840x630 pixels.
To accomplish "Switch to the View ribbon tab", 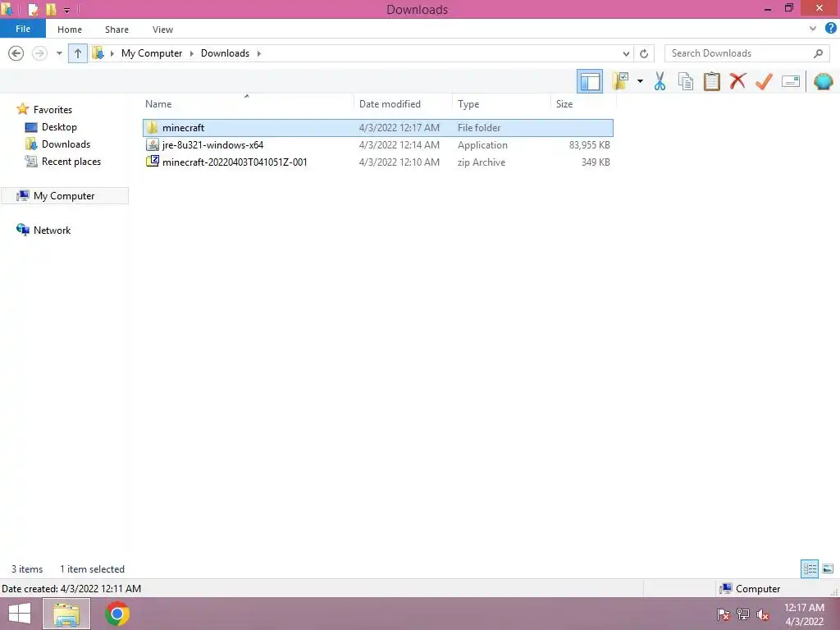I will pos(162,30).
